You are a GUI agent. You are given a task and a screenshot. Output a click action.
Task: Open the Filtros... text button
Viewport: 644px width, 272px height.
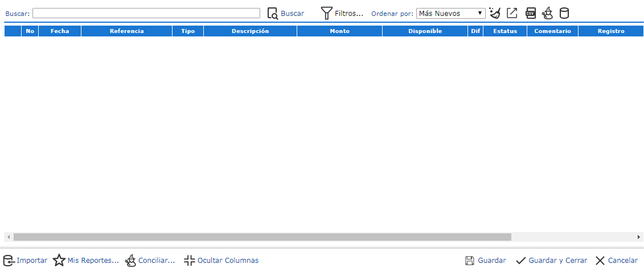click(349, 14)
